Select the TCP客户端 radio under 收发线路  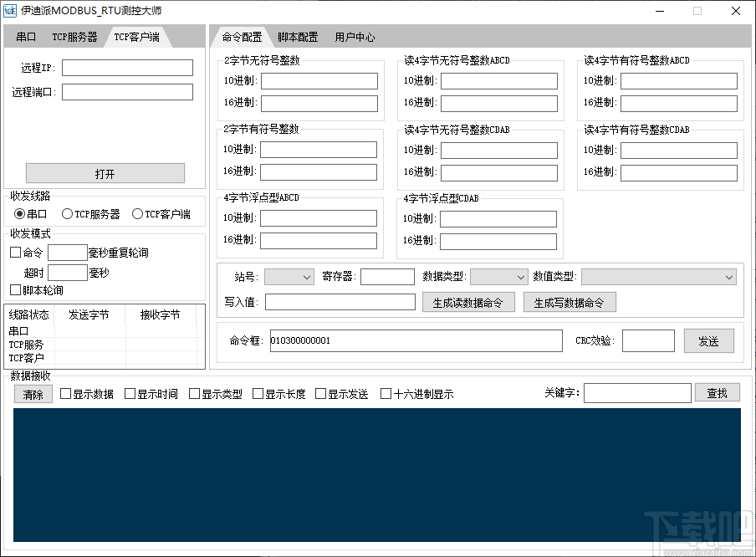tap(137, 213)
